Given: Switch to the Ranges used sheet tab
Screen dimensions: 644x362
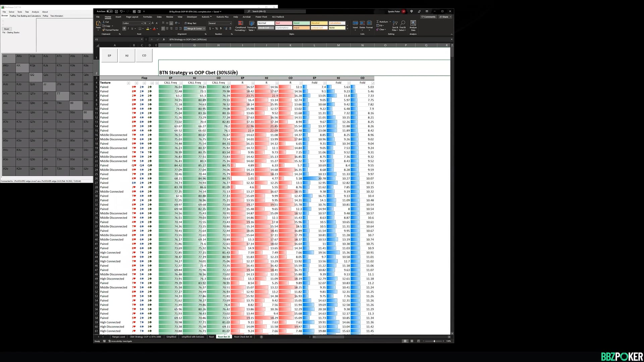Looking at the screenshot, I should pos(118,337).
